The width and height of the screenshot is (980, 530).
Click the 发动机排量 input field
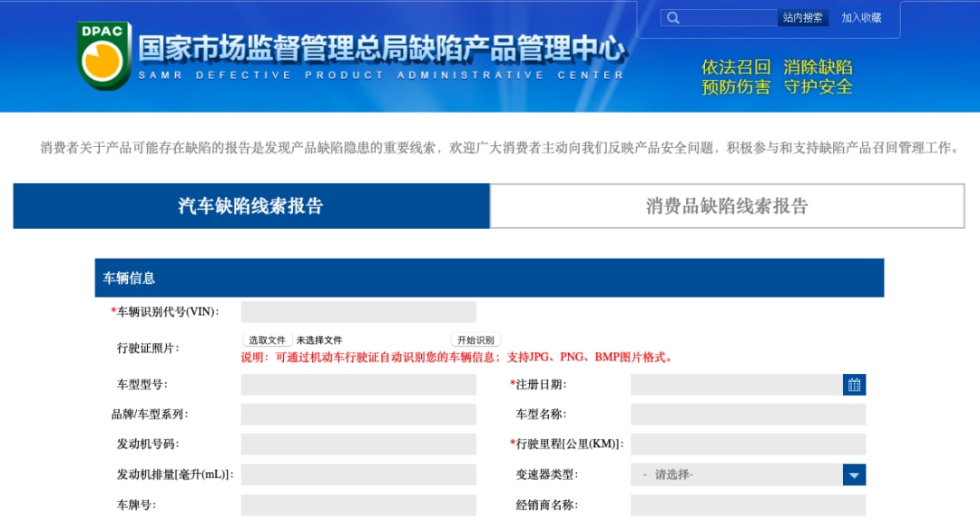point(358,475)
